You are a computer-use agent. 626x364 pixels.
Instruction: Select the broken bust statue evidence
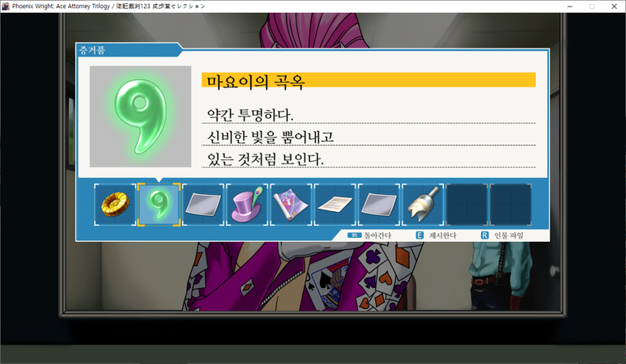tap(423, 205)
